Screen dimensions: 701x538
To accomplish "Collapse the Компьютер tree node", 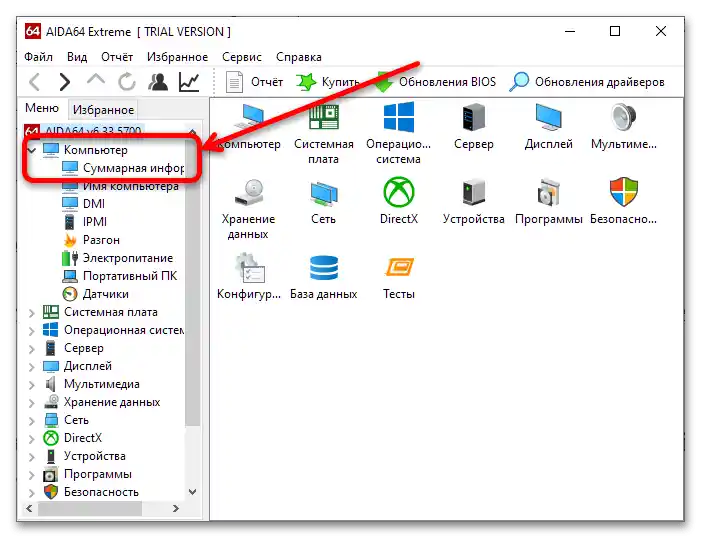I will [x=31, y=150].
